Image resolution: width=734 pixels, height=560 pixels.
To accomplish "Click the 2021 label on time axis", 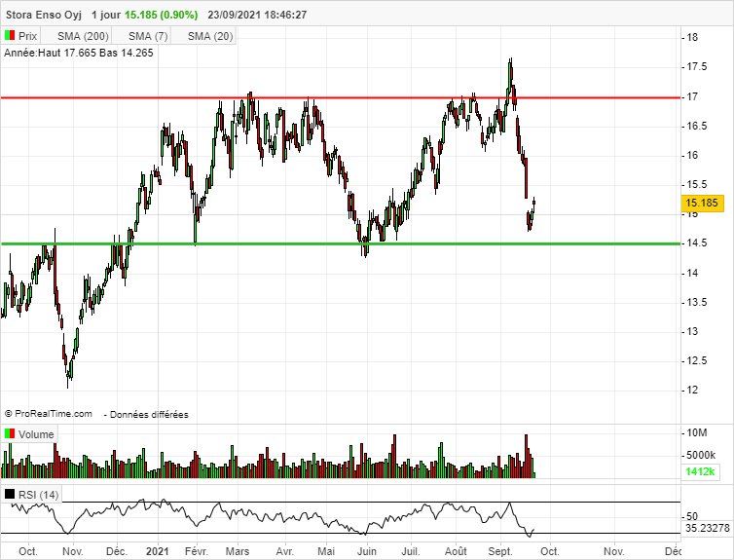I will tap(158, 551).
